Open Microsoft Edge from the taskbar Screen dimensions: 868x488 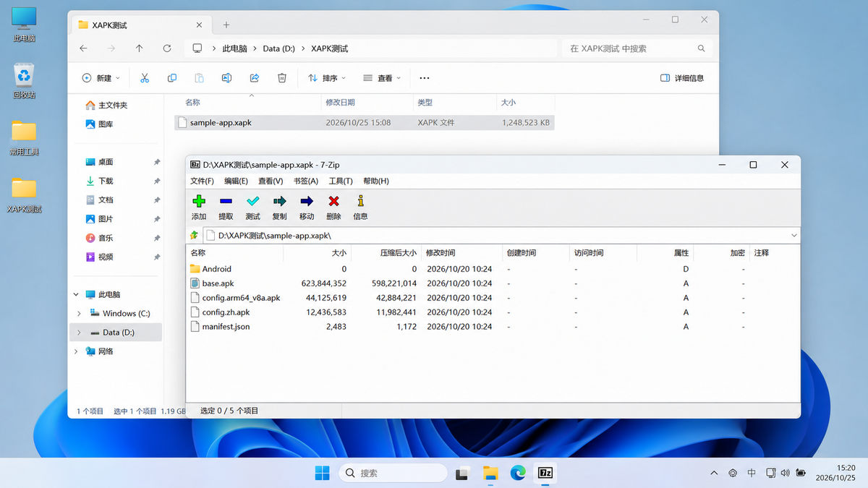tap(518, 473)
